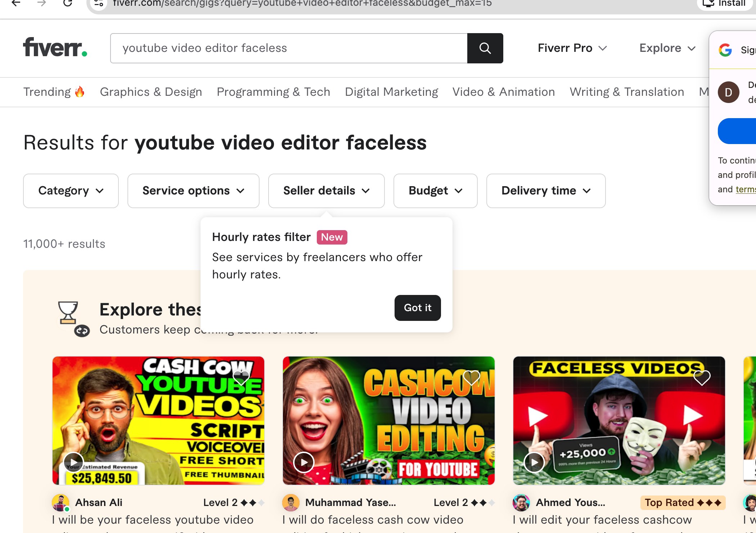This screenshot has height=533, width=756.
Task: Open the Category filter dropdown
Action: point(71,191)
